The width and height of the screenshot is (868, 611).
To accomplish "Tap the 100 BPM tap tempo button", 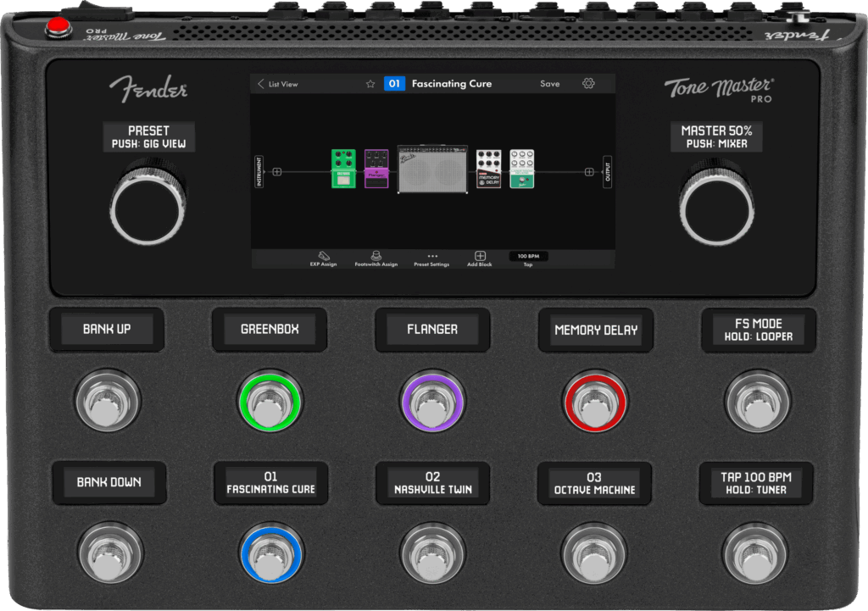I will (528, 256).
